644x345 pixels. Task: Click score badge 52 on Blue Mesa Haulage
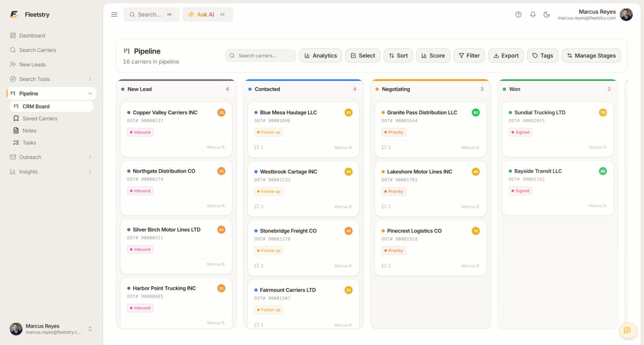pyautogui.click(x=348, y=112)
